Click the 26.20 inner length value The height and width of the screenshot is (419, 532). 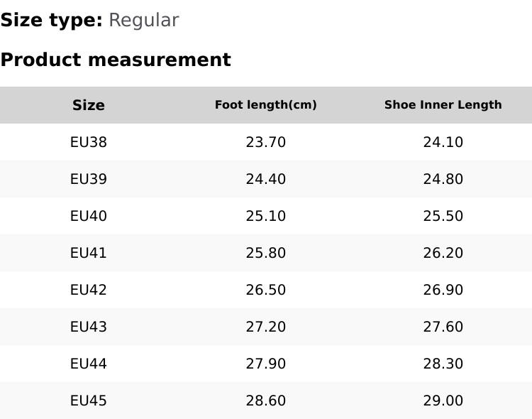(x=443, y=253)
